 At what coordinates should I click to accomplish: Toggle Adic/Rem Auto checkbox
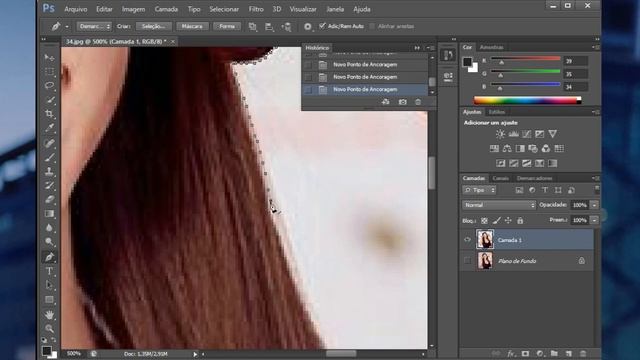(x=322, y=26)
